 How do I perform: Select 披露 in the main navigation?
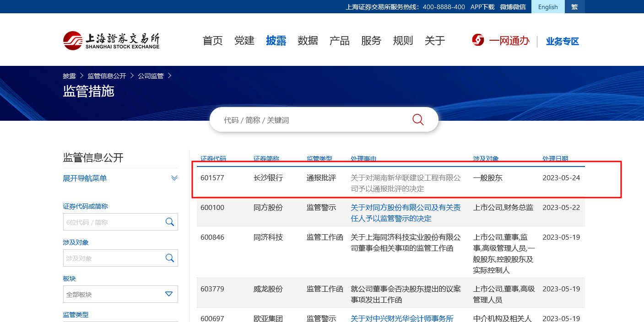pos(276,41)
